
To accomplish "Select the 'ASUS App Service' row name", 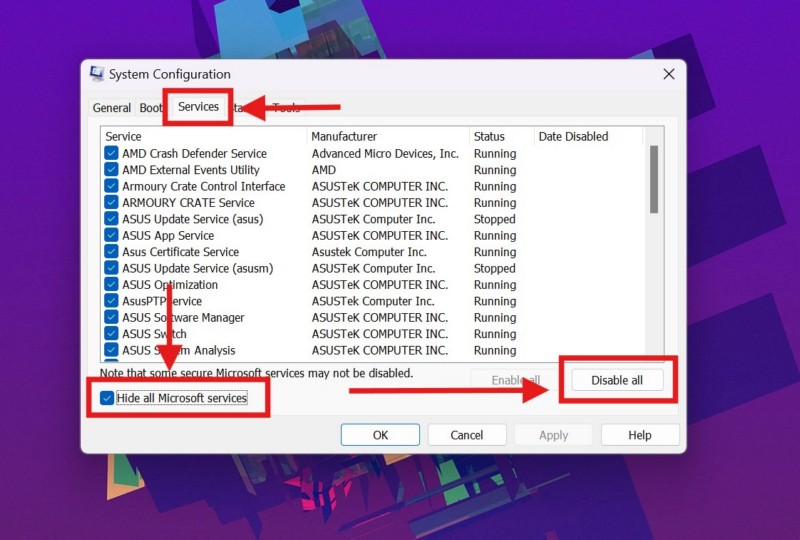I will coord(168,235).
